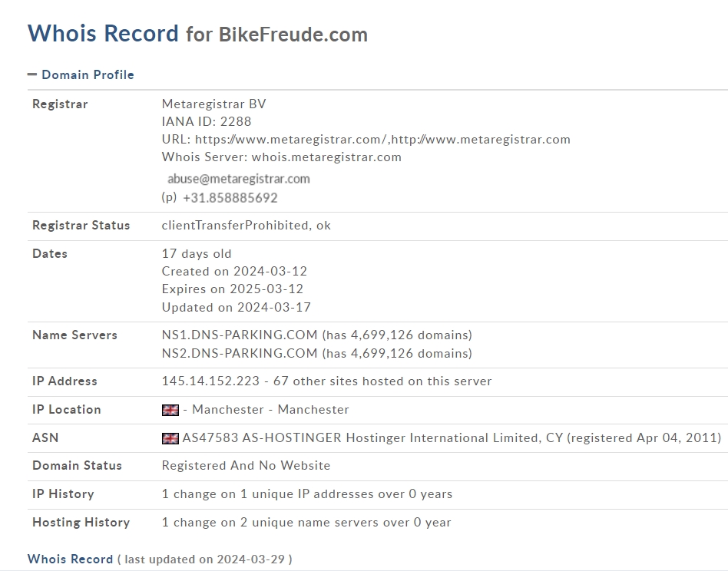Click the UK flag icon in IP Location row
This screenshot has width=728, height=571.
170,410
